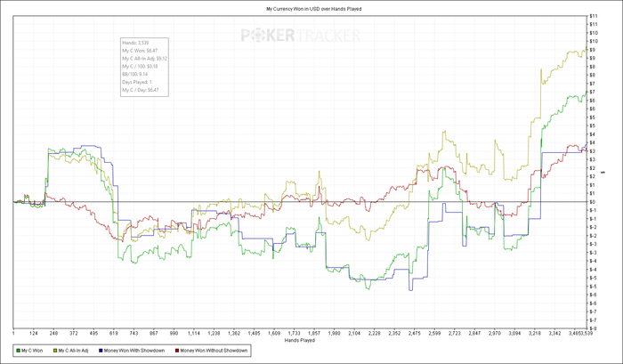
Task: Click x-axis tick label '1,114'
Action: [194, 334]
